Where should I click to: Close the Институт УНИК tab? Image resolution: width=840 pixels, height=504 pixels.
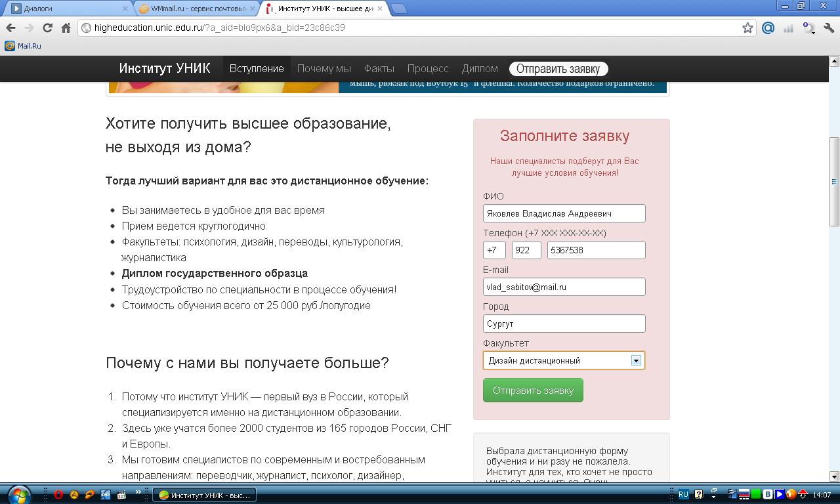(x=381, y=9)
